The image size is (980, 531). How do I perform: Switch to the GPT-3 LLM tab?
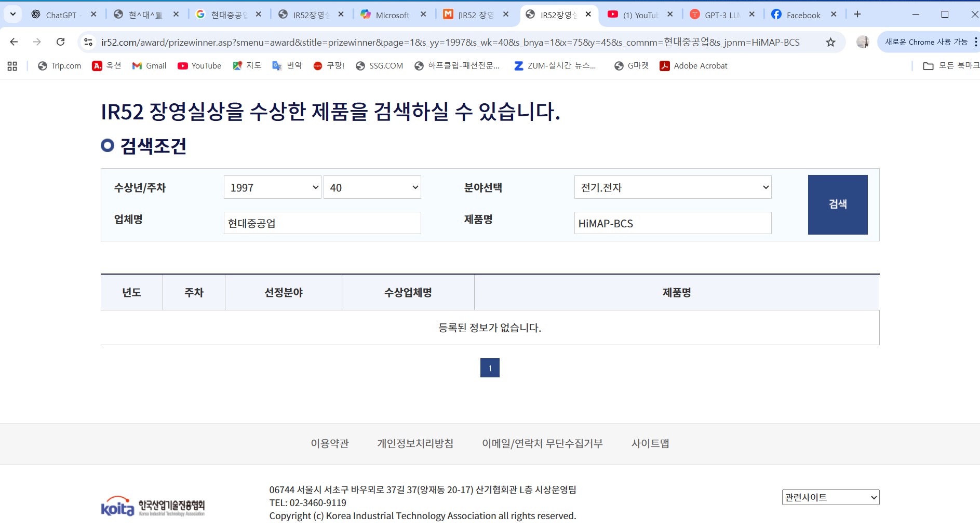[722, 15]
